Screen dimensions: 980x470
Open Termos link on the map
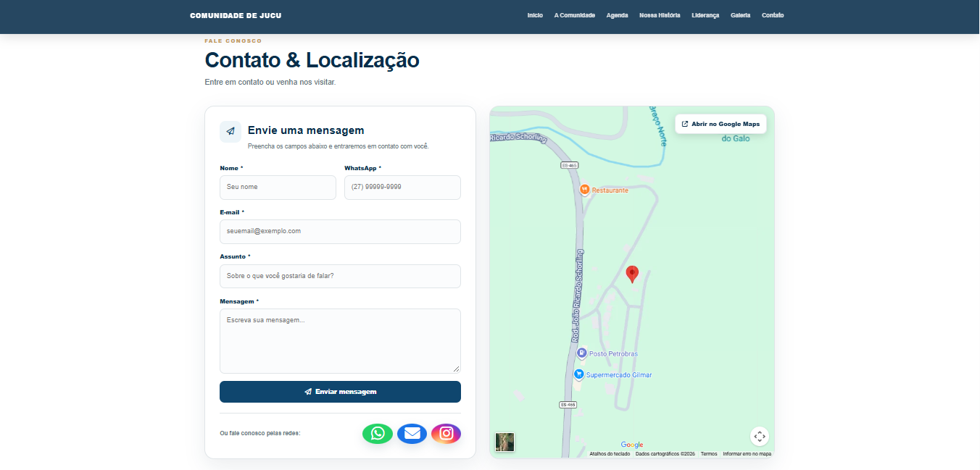(x=709, y=454)
